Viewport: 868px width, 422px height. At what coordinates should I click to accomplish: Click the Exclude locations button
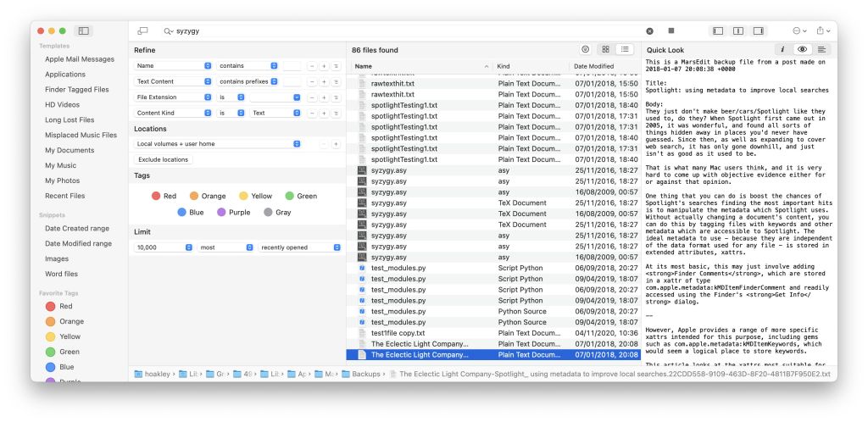click(x=164, y=159)
